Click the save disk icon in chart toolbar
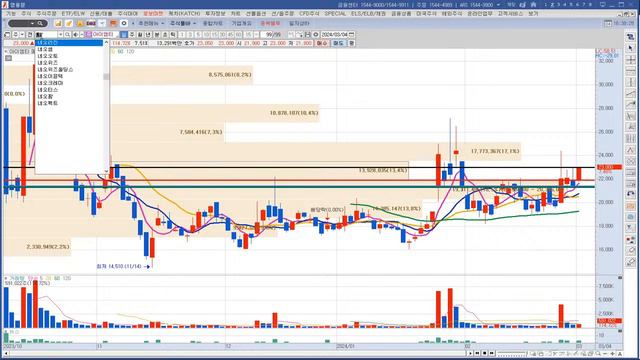Screen dimensions: 640x360 click(308, 35)
